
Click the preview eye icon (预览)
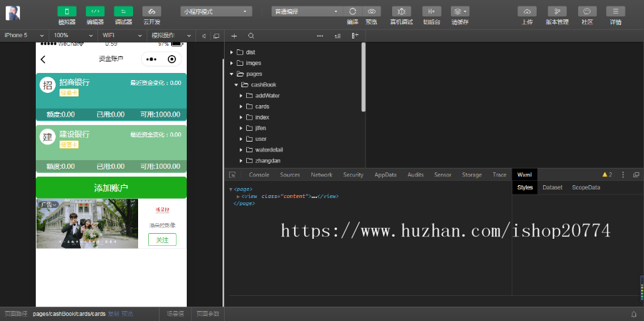coord(371,11)
